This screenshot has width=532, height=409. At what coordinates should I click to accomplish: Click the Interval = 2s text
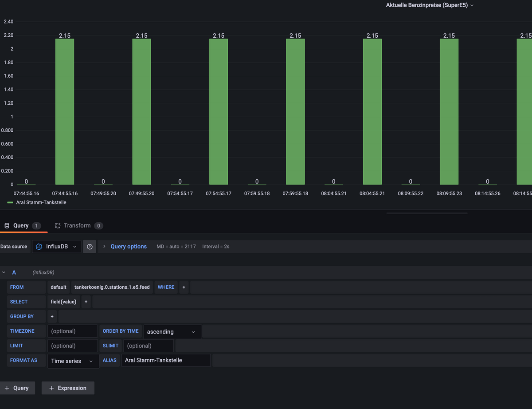[215, 247]
